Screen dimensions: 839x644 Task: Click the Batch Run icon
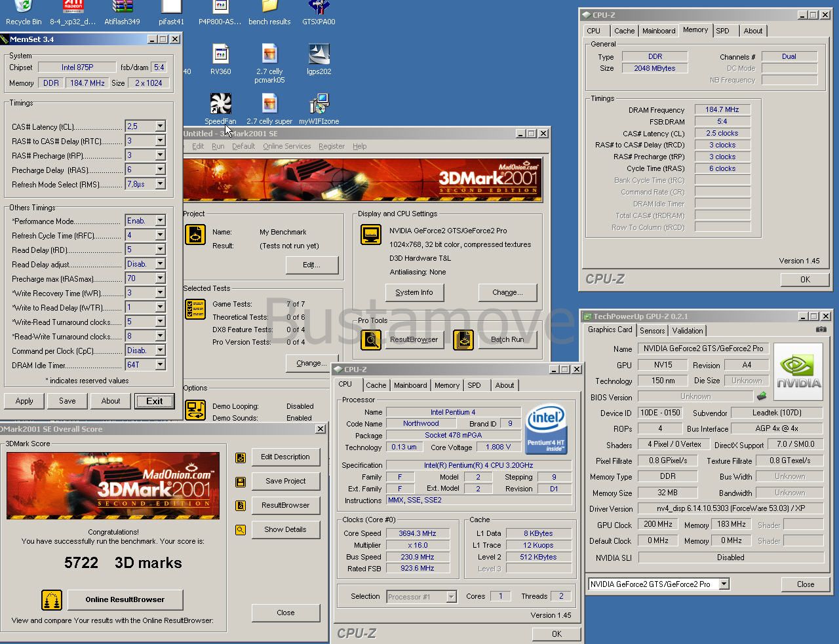463,339
